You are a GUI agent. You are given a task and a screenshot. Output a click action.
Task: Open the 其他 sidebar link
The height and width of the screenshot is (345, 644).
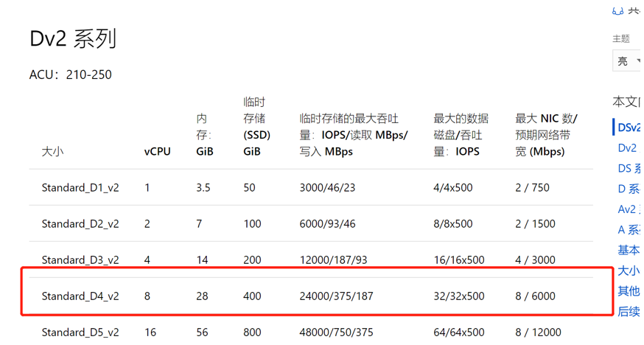click(x=629, y=291)
